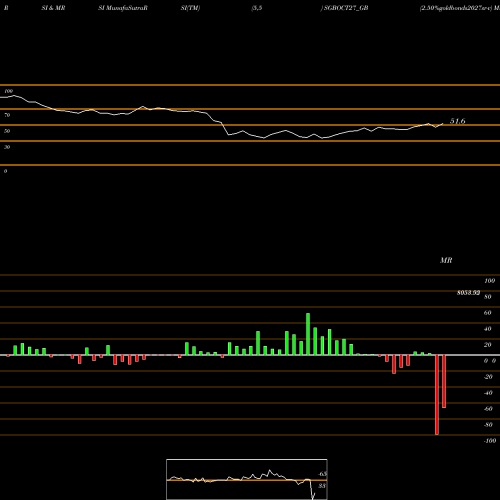The image size is (500, 500).
Task: Click the MR axis label 40
Action: (488, 329)
